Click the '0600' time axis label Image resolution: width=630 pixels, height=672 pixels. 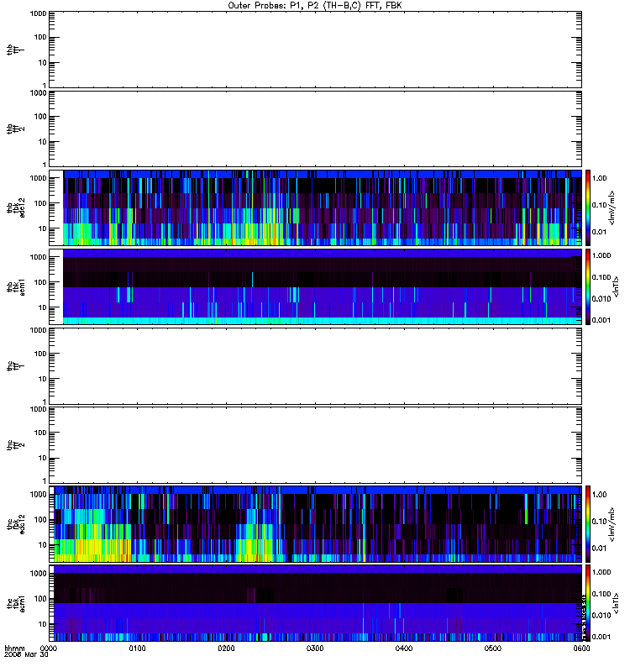point(581,648)
